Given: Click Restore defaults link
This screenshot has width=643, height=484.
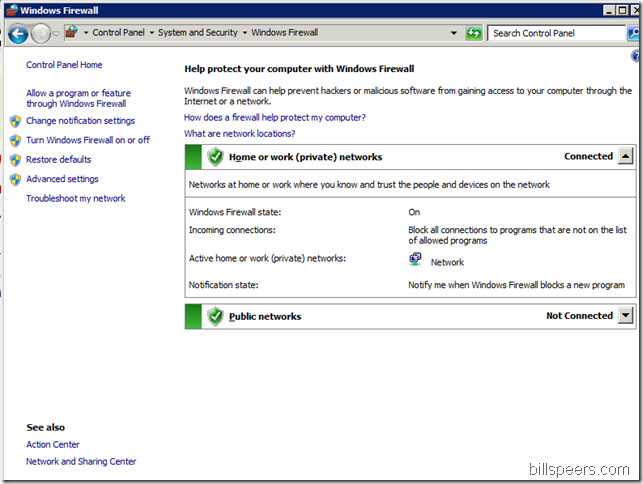Looking at the screenshot, I should (x=59, y=160).
